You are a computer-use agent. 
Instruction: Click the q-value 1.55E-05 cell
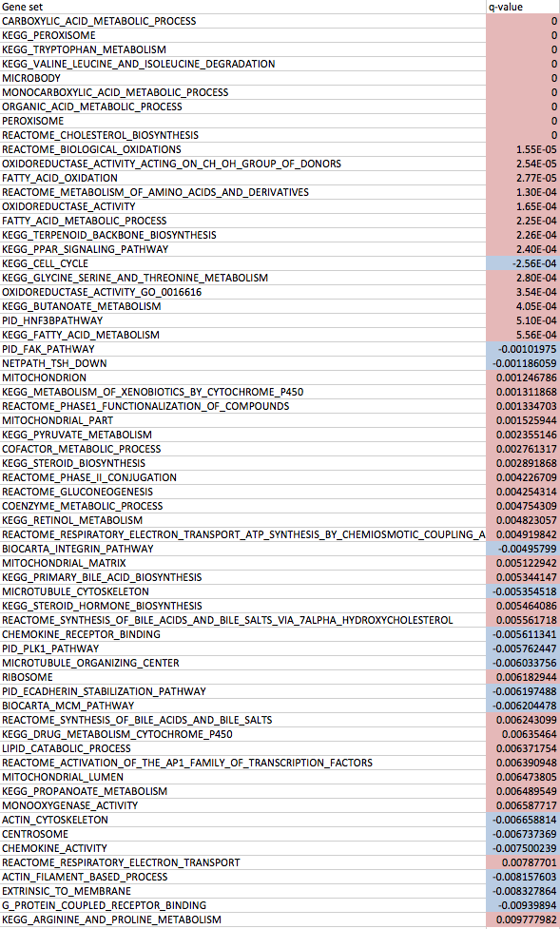(x=523, y=149)
